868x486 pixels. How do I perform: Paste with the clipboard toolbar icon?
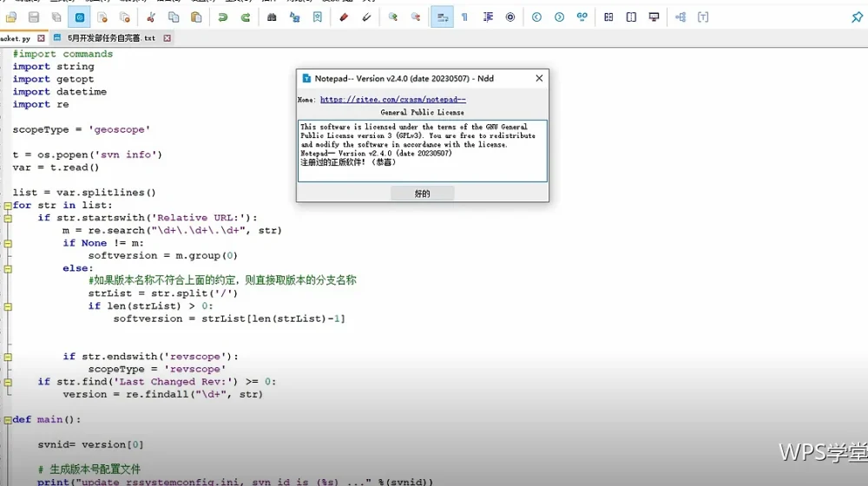coord(196,17)
